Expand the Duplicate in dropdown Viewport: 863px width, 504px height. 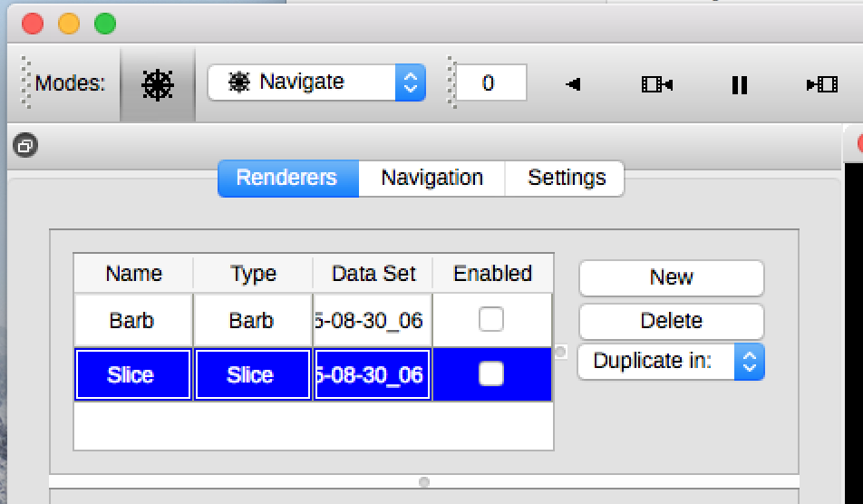(x=671, y=361)
